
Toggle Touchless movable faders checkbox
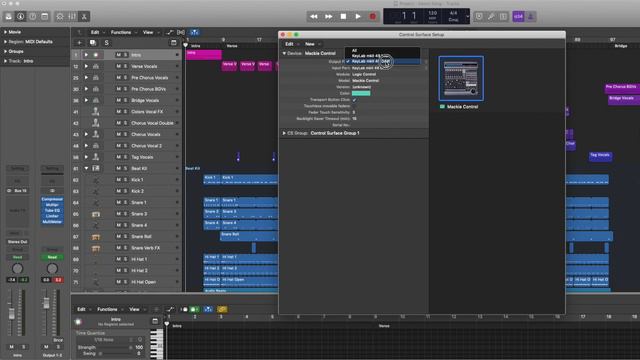354,106
